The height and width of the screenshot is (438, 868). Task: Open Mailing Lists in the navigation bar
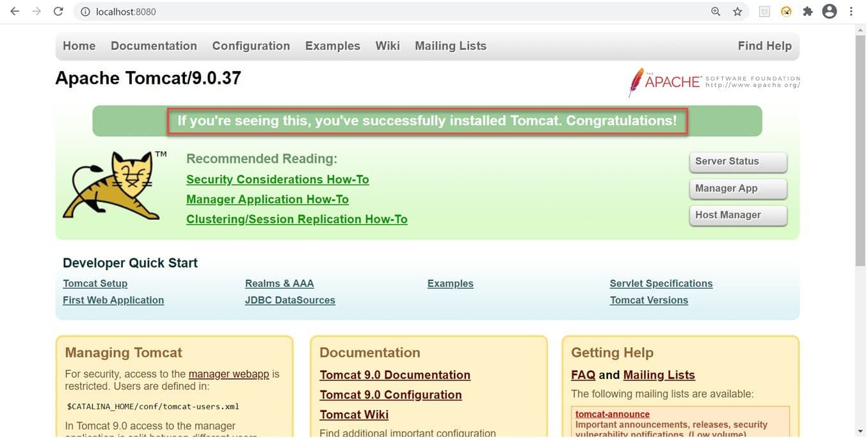pos(451,46)
